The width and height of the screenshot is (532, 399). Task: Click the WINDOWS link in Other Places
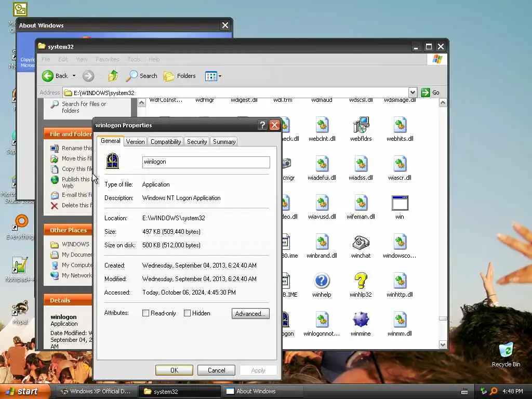75,244
